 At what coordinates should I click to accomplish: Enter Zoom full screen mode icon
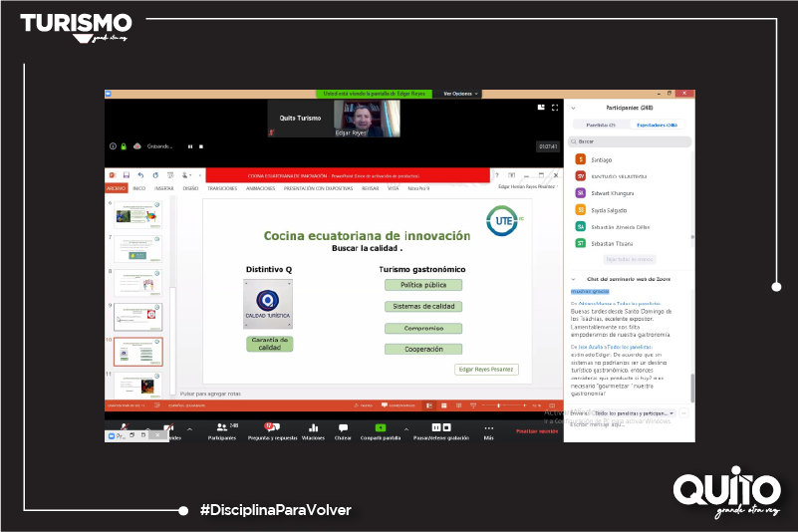553,107
